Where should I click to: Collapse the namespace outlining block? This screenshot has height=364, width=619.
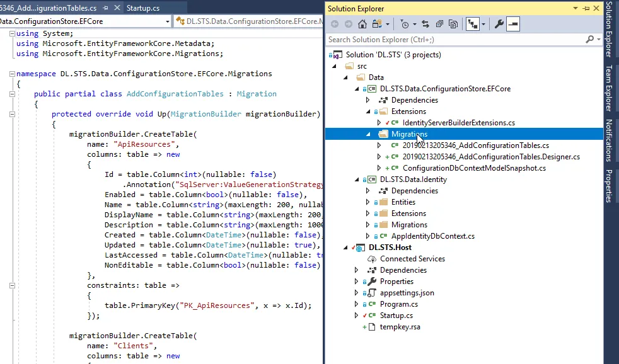pyautogui.click(x=12, y=74)
